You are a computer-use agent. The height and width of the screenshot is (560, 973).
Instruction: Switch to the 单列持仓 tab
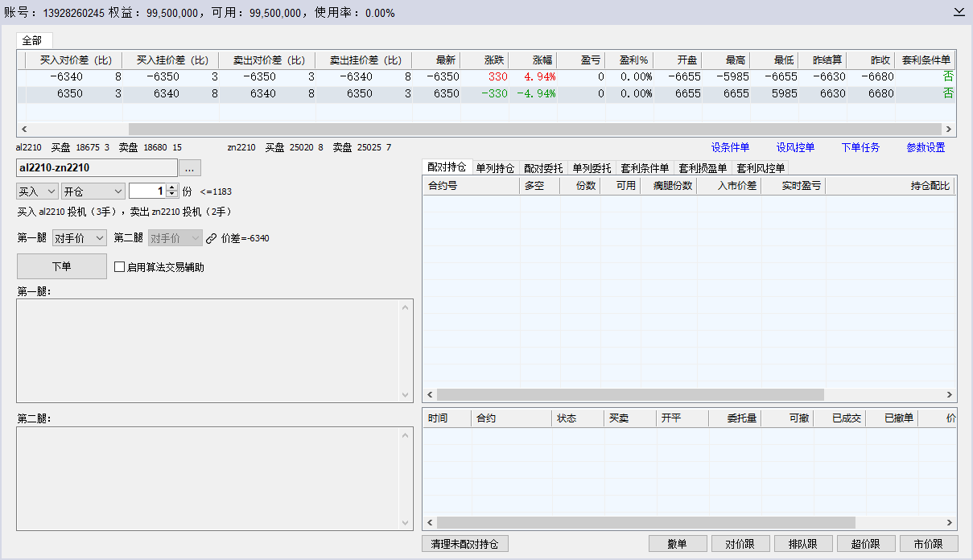tap(495, 168)
